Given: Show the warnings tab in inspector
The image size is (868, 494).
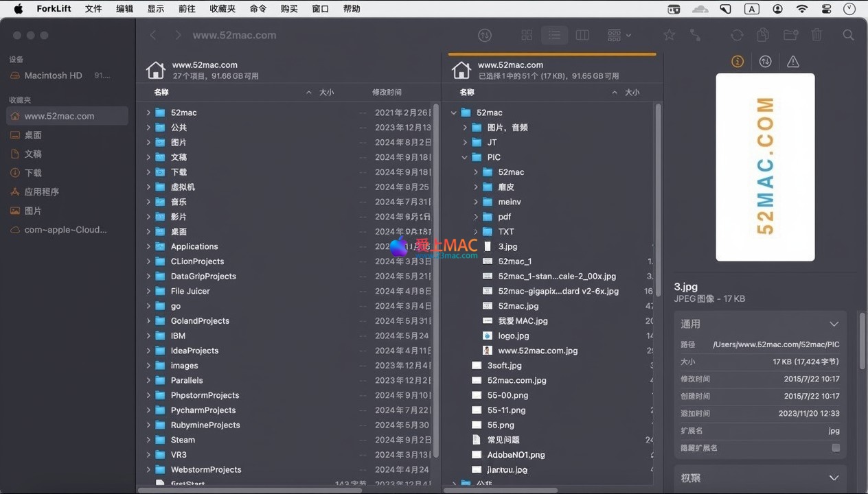Looking at the screenshot, I should tap(793, 62).
